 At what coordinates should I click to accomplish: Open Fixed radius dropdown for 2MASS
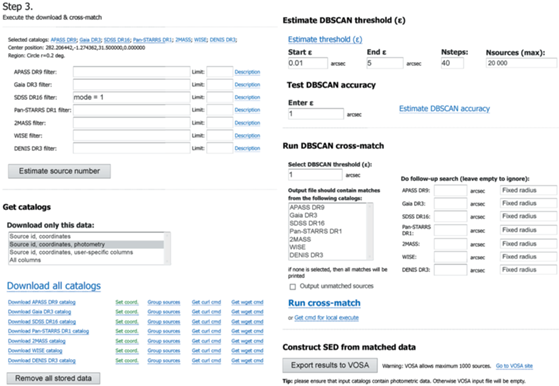[528, 244]
